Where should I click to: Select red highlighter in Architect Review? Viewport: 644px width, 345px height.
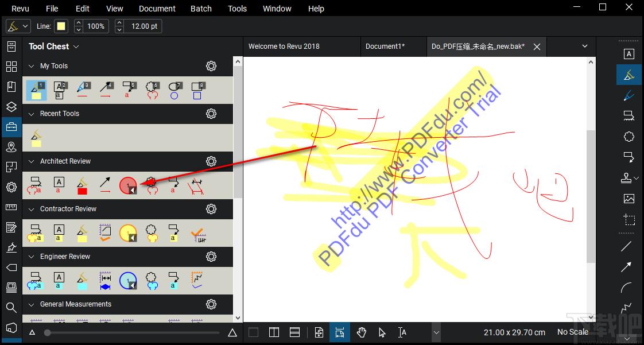[x=82, y=185]
